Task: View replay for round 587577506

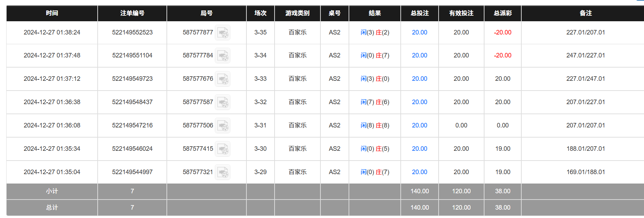Action: [222, 126]
